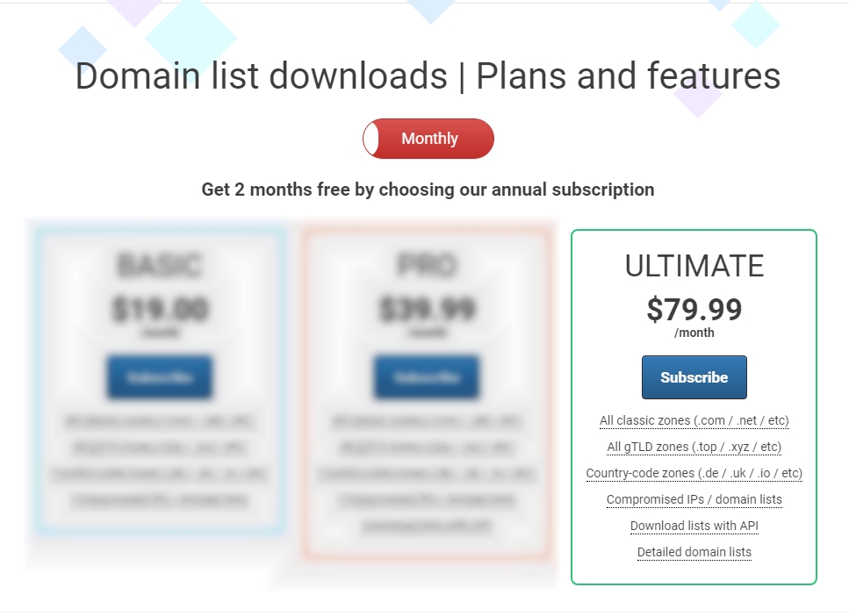Subscribe to the BASIC plan
This screenshot has width=849, height=616.
(160, 377)
